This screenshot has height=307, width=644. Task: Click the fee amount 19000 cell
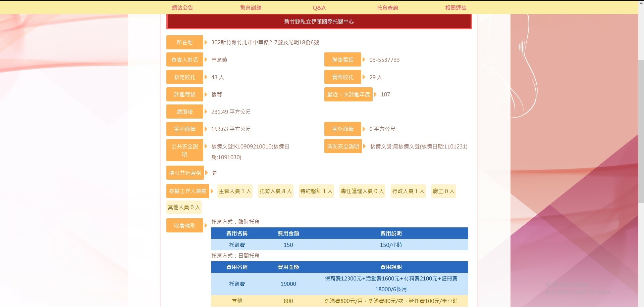point(288,284)
